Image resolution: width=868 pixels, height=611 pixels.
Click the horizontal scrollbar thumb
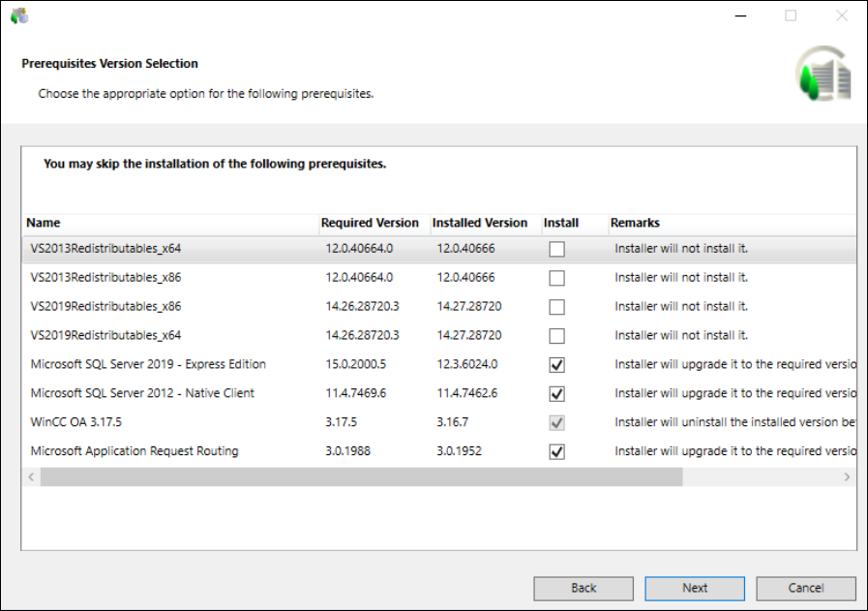(360, 477)
